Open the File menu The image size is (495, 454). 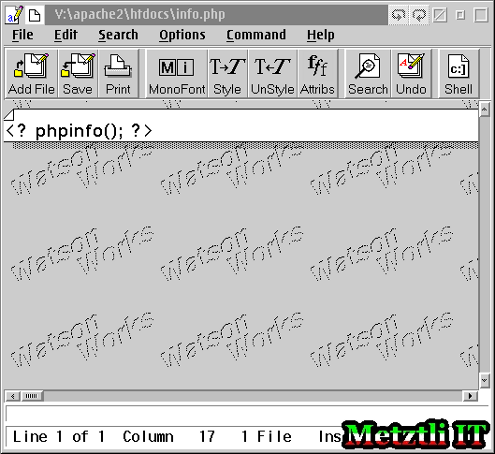click(x=23, y=35)
